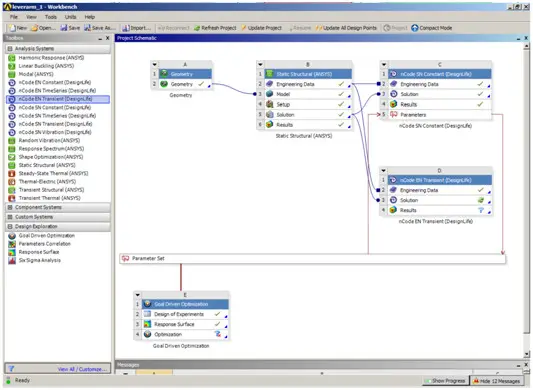Screen dimensions: 533x390
Task: Open system A Geometry dropdown arrow
Action: pyautogui.click(x=155, y=64)
